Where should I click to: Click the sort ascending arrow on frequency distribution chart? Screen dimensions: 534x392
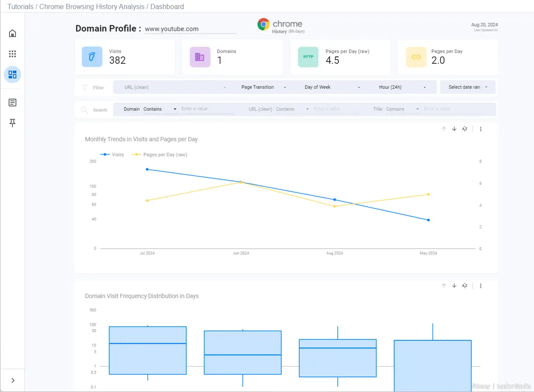pos(444,286)
